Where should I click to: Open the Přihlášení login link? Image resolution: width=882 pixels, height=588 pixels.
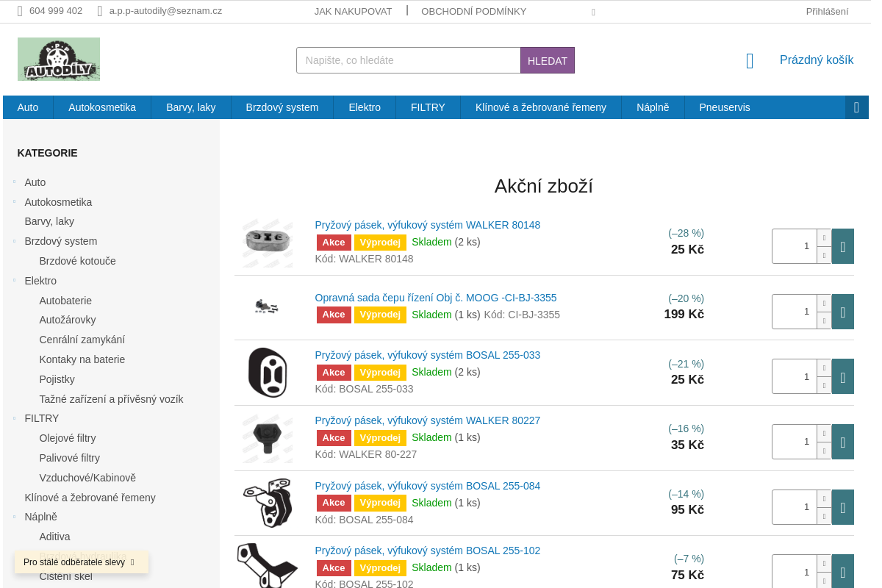(x=827, y=11)
